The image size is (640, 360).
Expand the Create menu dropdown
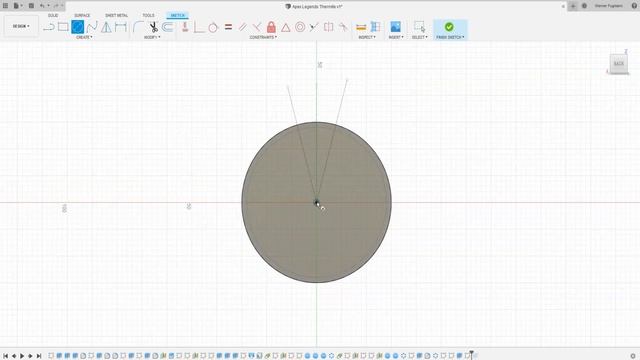[84, 37]
